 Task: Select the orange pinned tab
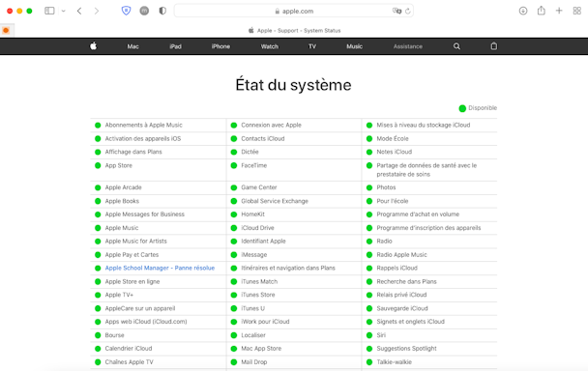(x=7, y=30)
